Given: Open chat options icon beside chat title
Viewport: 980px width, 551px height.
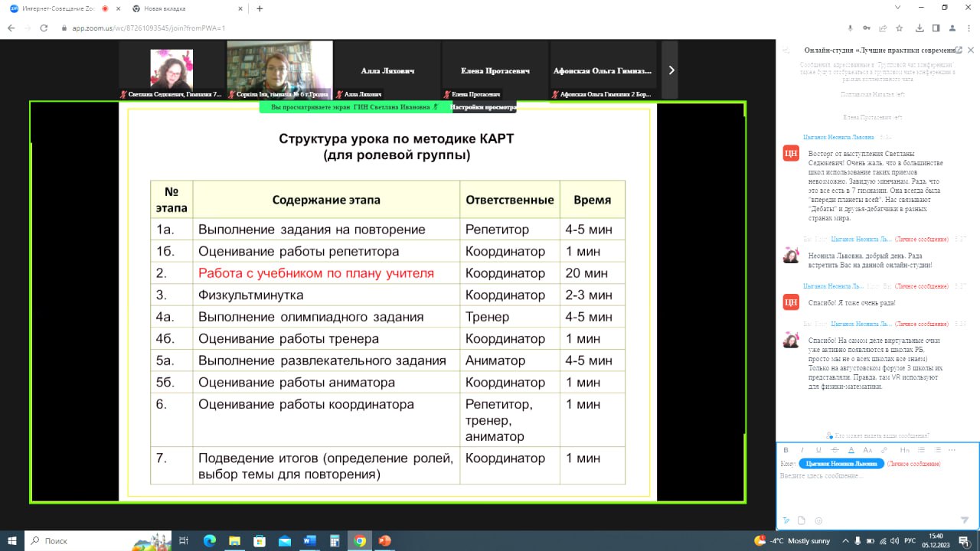Looking at the screenshot, I should click(786, 50).
